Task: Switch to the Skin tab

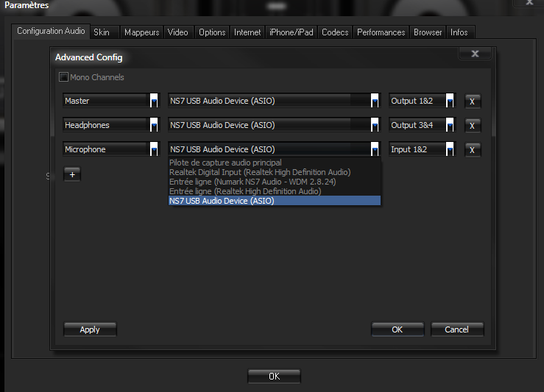Action: pos(105,32)
